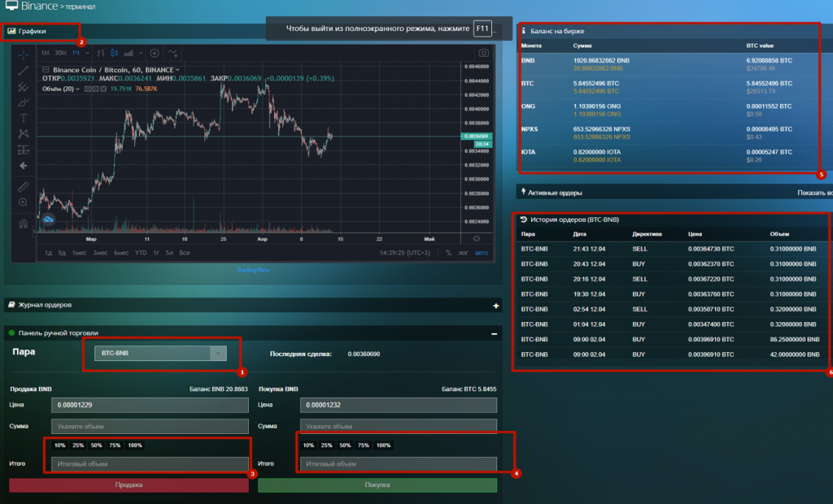The width and height of the screenshot is (833, 504).
Task: Click the TradingView link below chart
Action: coord(253,270)
